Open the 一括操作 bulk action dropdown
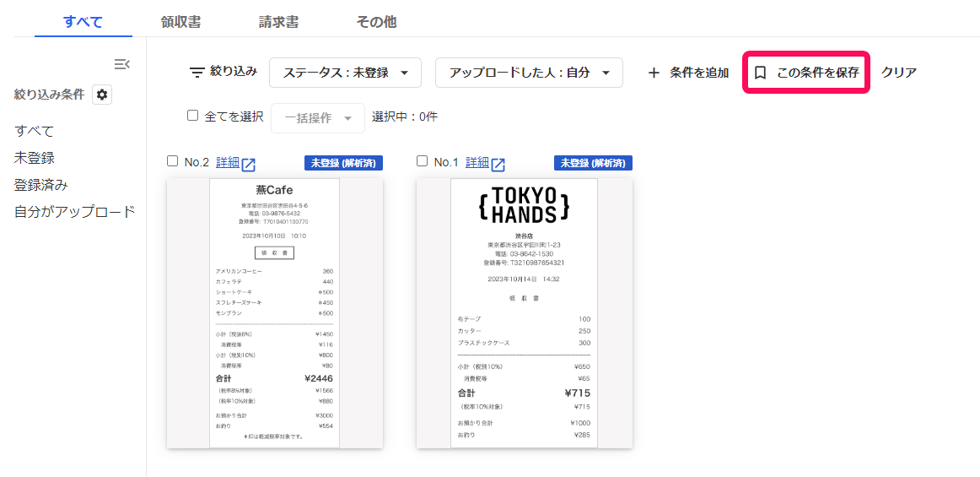Image resolution: width=980 pixels, height=477 pixels. 317,118
